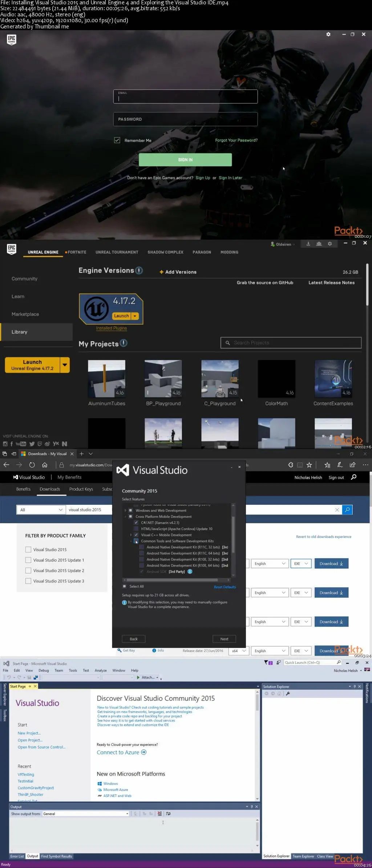Click info icon next to My Projects
The height and width of the screenshot is (868, 372).
point(124,343)
